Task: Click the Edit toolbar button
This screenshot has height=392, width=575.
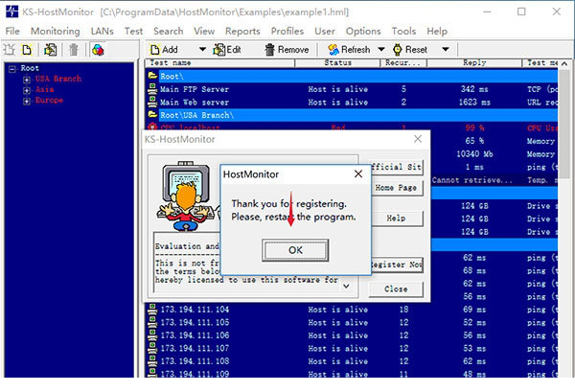Action: [x=227, y=50]
